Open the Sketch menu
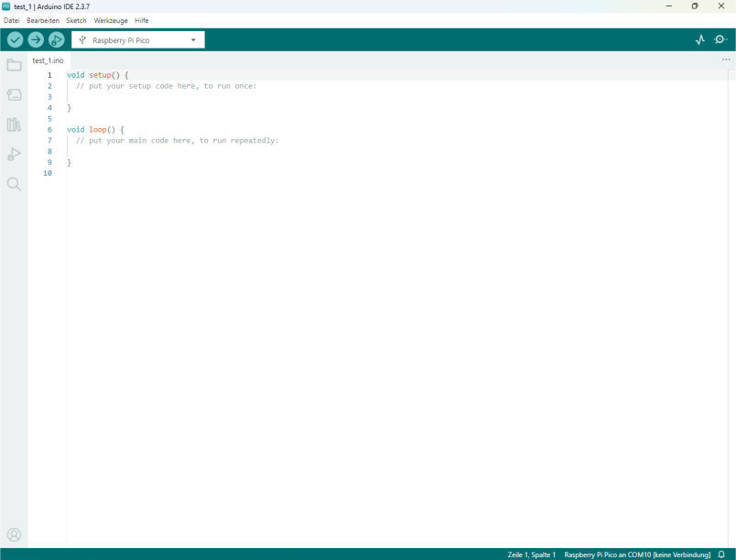 pos(76,20)
